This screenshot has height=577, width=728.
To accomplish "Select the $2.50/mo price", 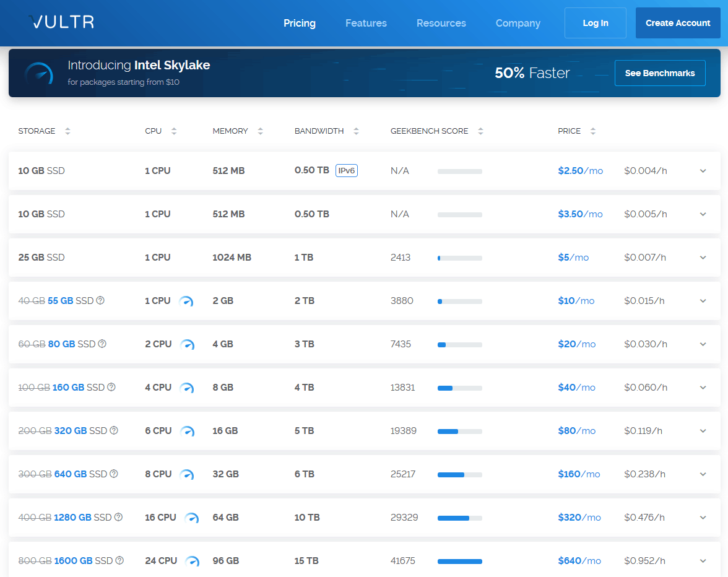I will 581,171.
